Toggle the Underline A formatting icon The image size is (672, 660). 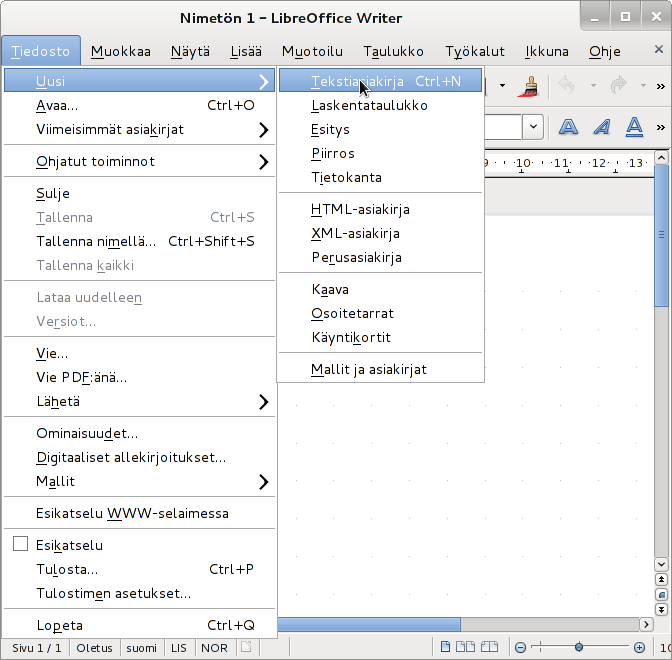point(634,127)
